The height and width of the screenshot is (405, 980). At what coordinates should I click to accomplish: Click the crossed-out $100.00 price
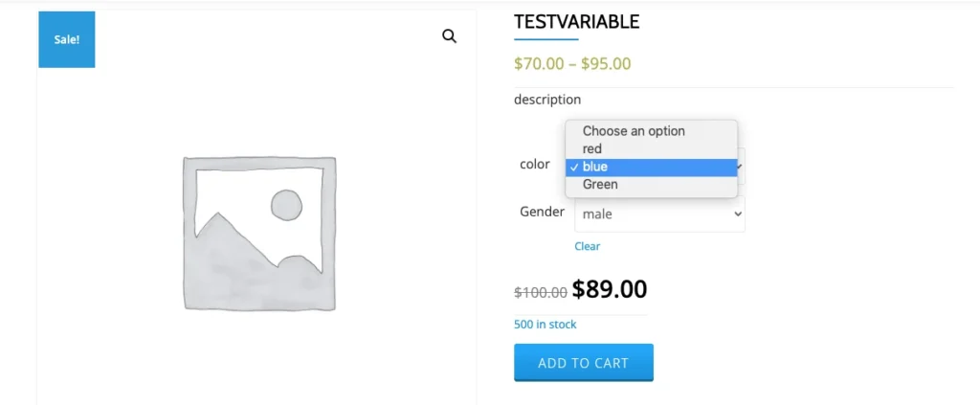point(540,292)
